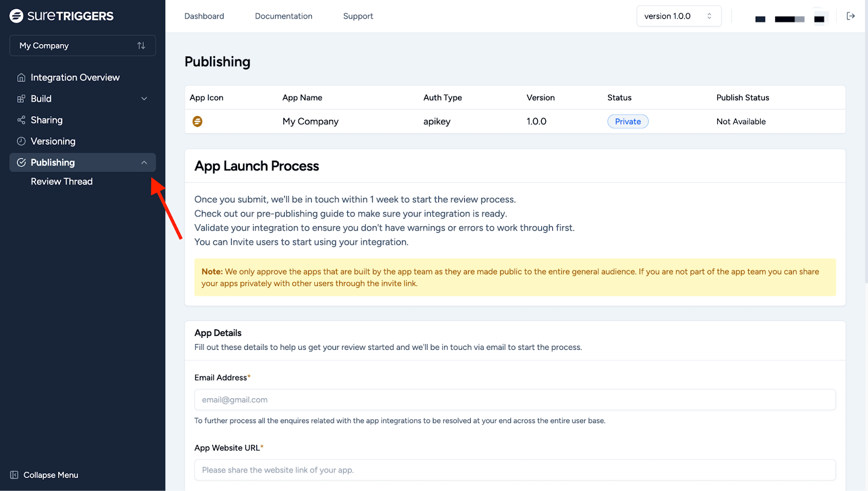The width and height of the screenshot is (868, 491).
Task: Click the Publishing checkmark icon
Action: pos(21,163)
